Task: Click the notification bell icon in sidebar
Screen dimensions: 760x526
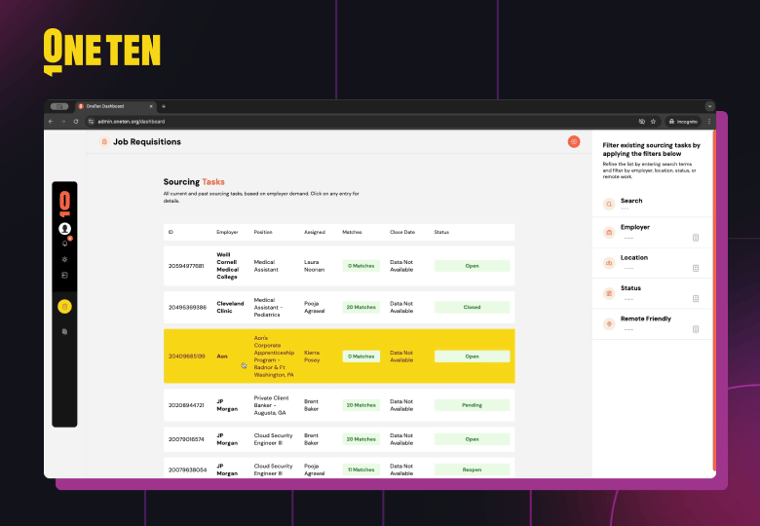Action: coord(65,243)
